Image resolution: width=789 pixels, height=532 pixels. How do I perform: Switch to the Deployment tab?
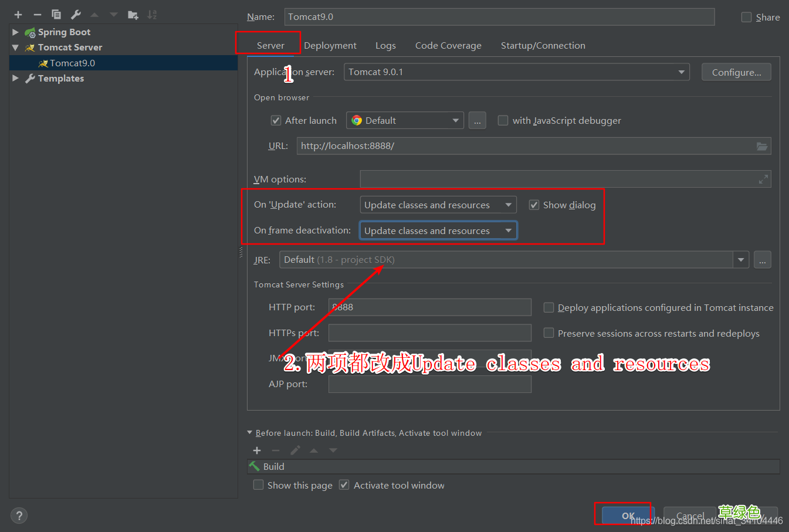coord(330,45)
